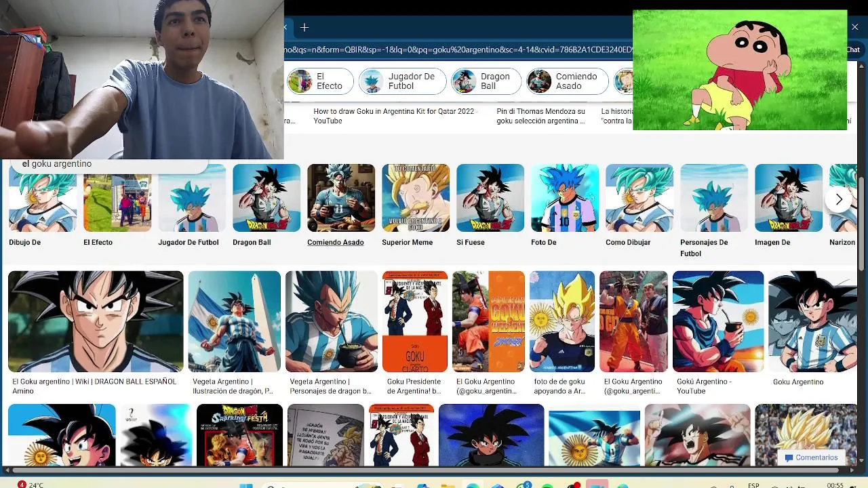
Task: Select the 'Dragon Ball' filter chip
Action: (486, 81)
